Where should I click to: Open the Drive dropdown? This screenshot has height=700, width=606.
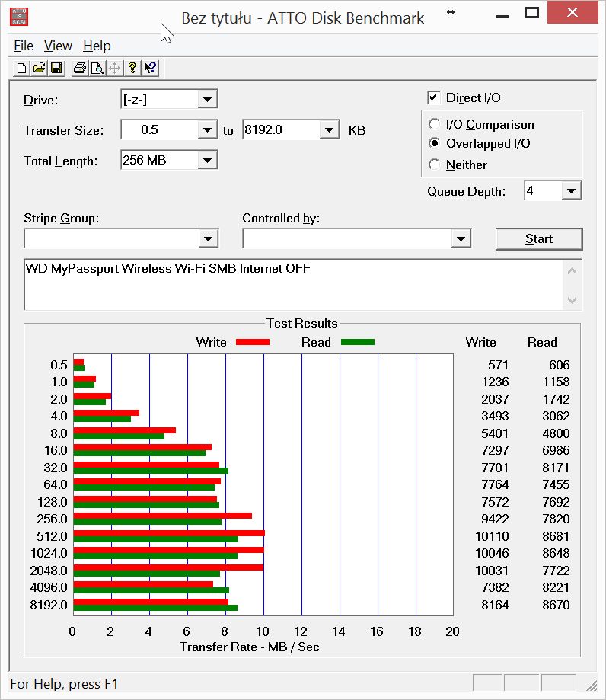(x=208, y=99)
